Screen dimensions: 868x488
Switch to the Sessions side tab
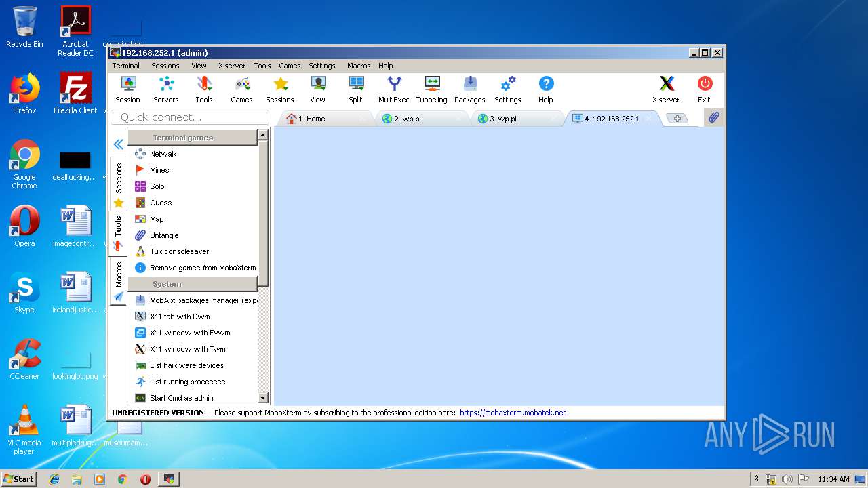(119, 183)
